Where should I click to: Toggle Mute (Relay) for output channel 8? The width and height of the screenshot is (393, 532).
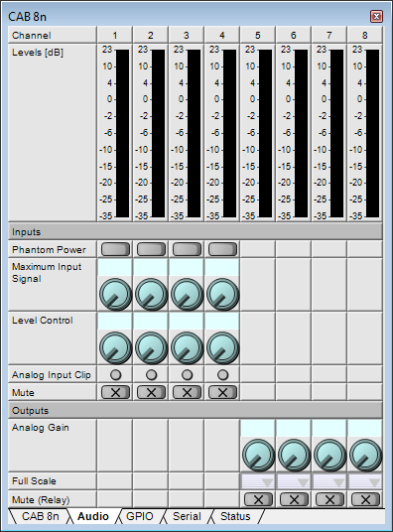coord(365,499)
